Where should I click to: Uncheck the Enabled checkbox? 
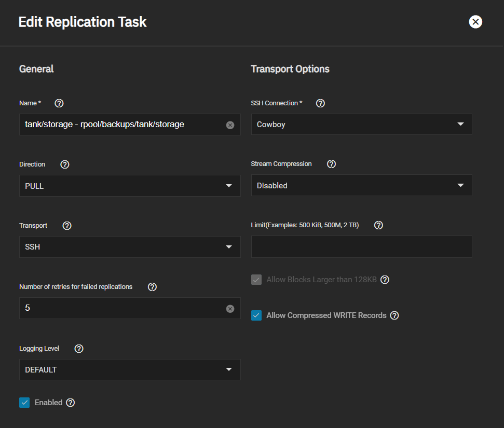point(24,403)
